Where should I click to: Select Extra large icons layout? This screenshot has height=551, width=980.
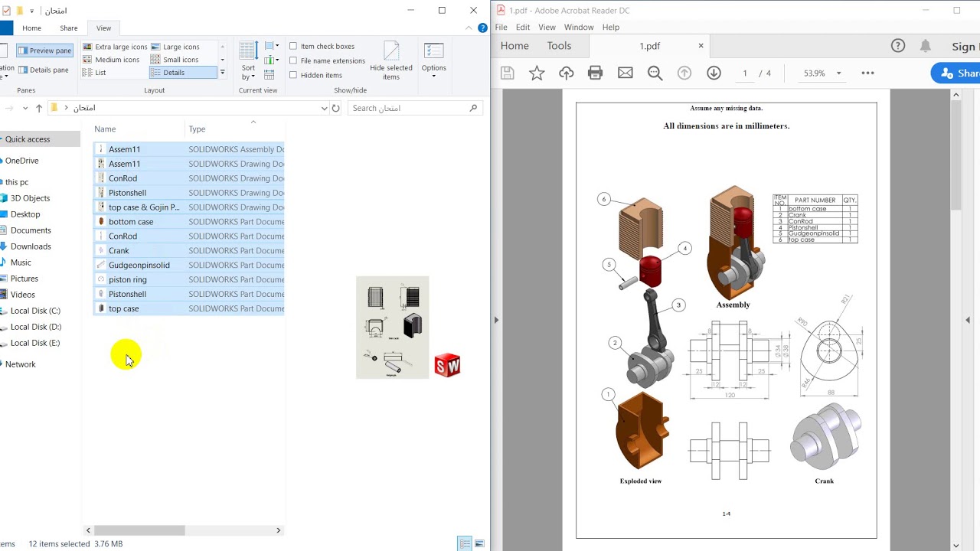[115, 47]
